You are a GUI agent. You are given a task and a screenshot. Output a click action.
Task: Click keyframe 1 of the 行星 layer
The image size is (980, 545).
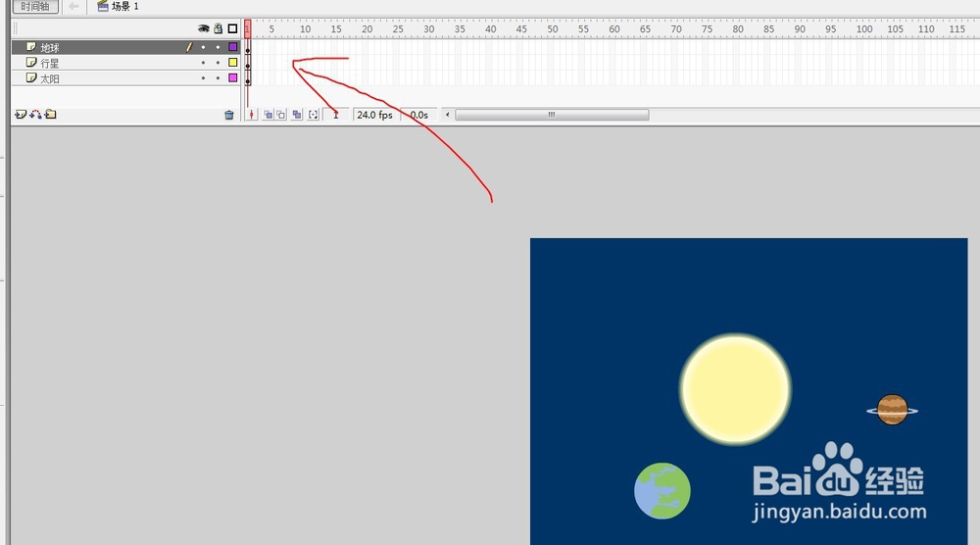[248, 64]
